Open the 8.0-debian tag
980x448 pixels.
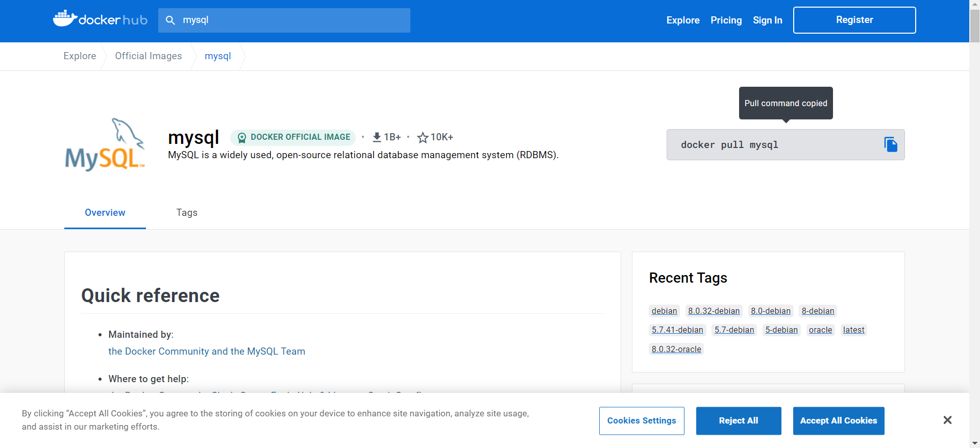tap(770, 311)
